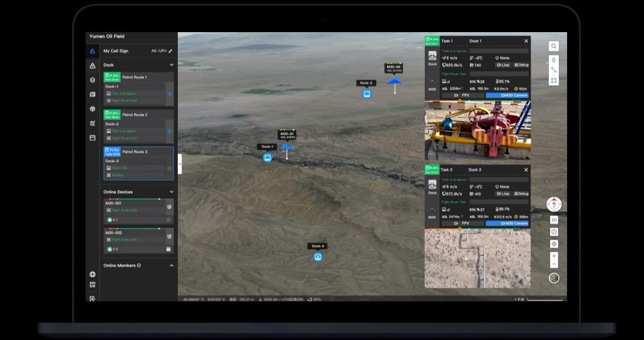Select the polygon area drawing tool
The width and height of the screenshot is (644, 340).
(x=554, y=80)
